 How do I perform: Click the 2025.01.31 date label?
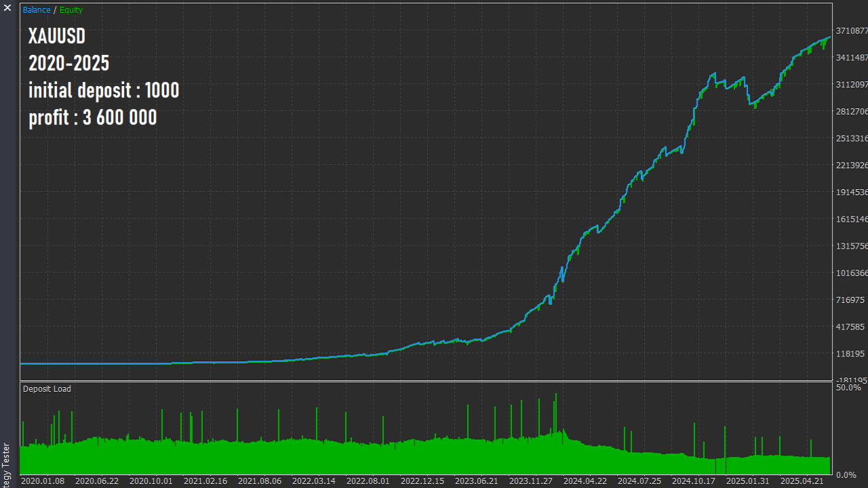pos(748,481)
